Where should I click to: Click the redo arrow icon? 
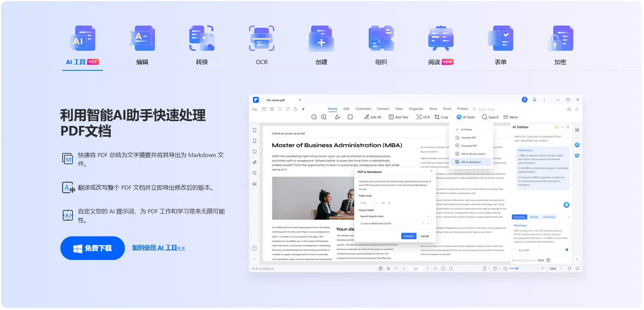click(288, 109)
